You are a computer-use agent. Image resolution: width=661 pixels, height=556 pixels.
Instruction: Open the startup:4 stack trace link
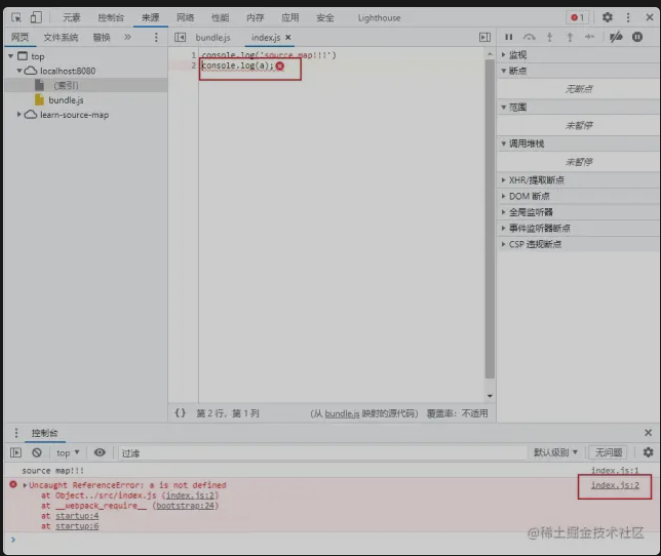(x=77, y=516)
